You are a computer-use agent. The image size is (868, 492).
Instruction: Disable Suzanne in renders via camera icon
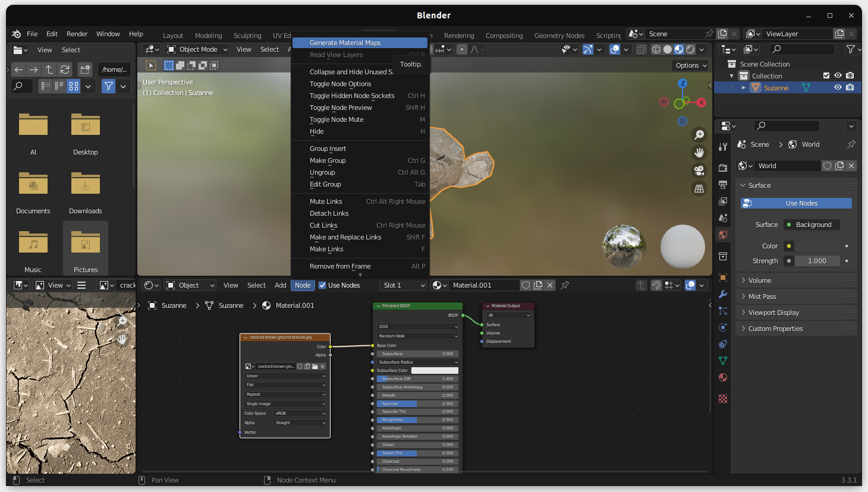(850, 87)
